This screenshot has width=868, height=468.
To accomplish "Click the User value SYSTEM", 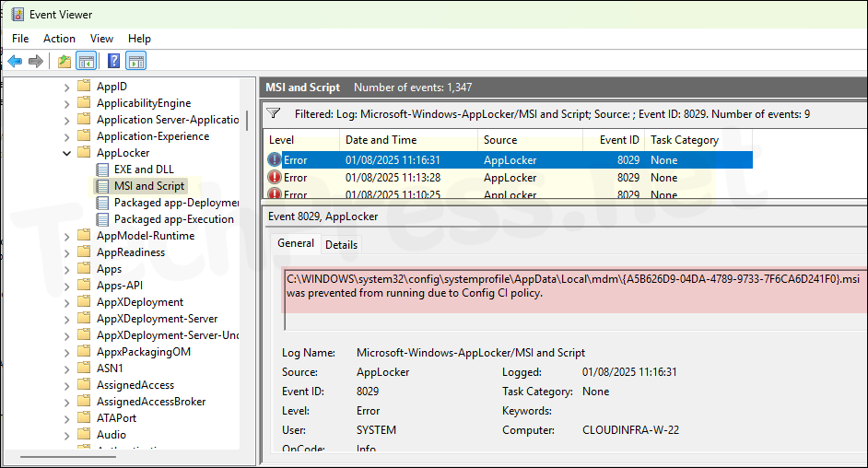I will coord(377,430).
